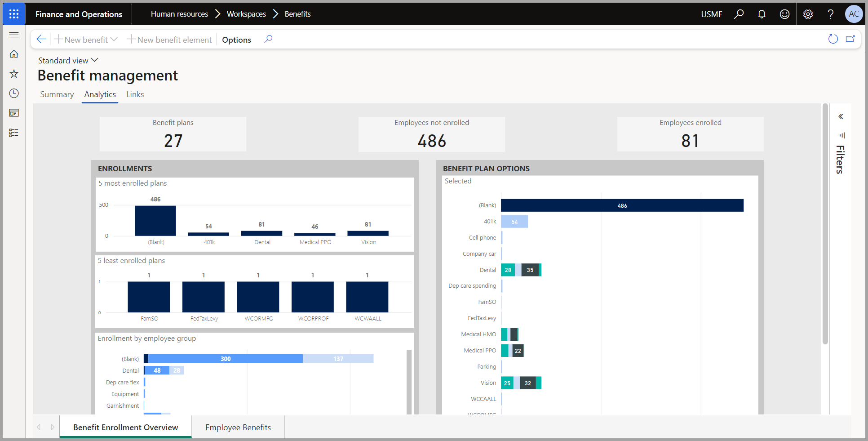868x441 pixels.
Task: Open Recent clock icon in sidebar
Action: tap(14, 93)
